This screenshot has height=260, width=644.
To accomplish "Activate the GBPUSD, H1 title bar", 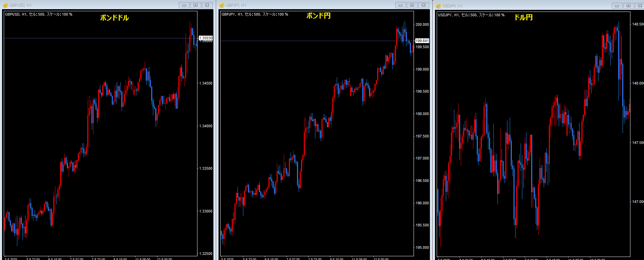I will point(85,5).
